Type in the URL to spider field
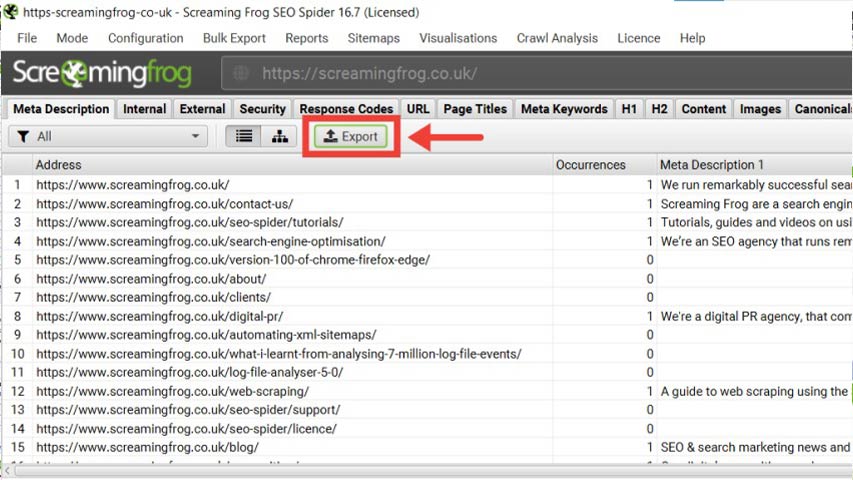The width and height of the screenshot is (853, 480). tap(500, 74)
